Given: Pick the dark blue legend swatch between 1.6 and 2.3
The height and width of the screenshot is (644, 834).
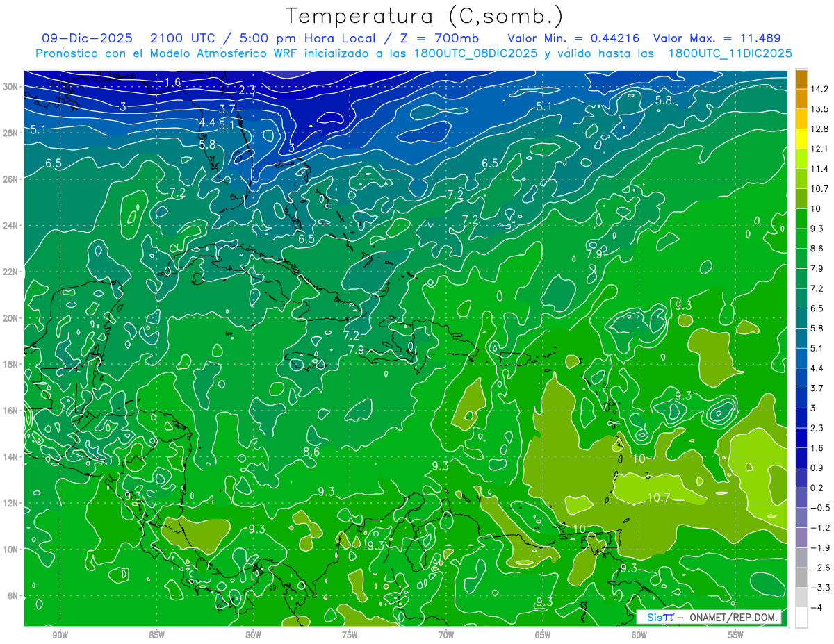Looking at the screenshot, I should 801,438.
